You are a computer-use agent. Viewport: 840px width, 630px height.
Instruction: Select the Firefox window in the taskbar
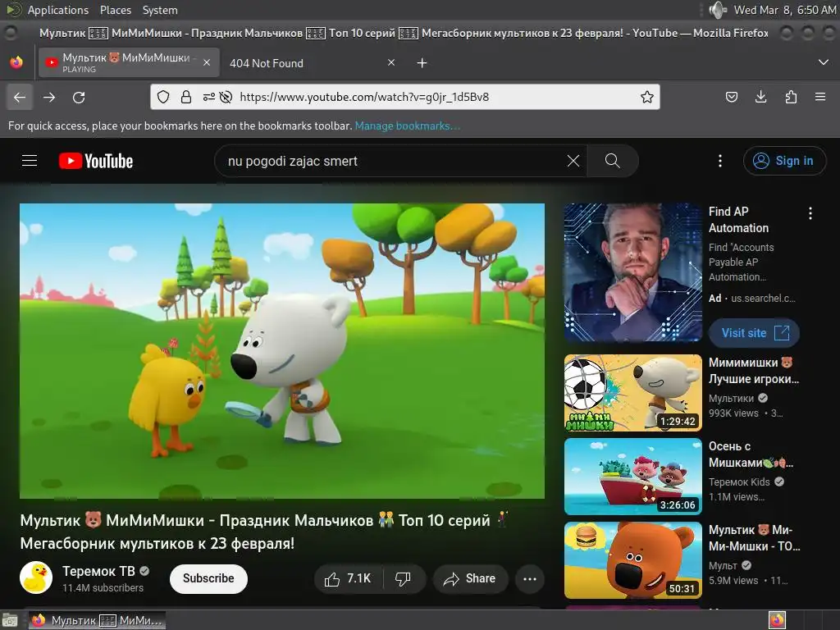[97, 620]
